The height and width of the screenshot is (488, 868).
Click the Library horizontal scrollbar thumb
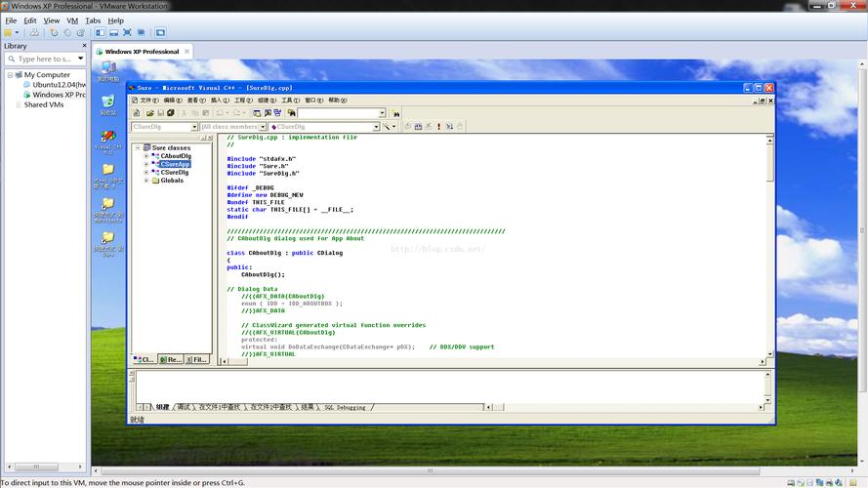click(36, 467)
